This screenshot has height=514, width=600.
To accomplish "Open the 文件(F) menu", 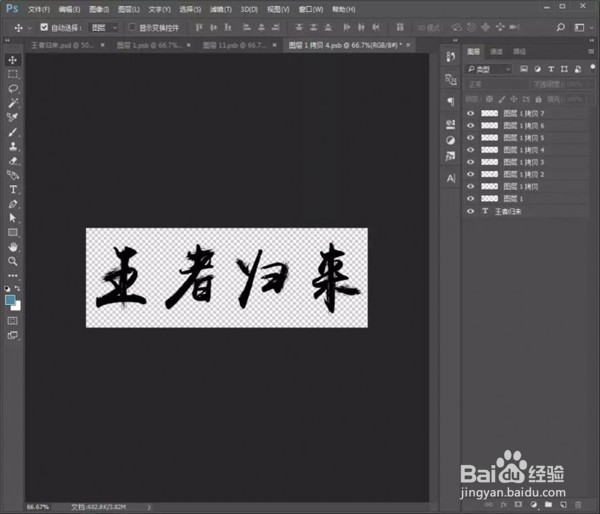I will [x=39, y=9].
